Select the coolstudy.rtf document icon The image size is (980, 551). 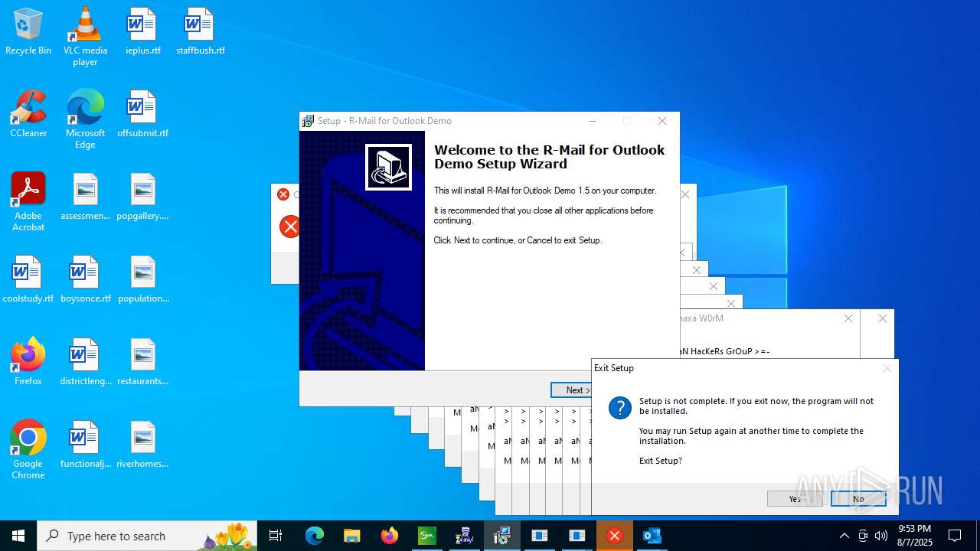point(28,279)
